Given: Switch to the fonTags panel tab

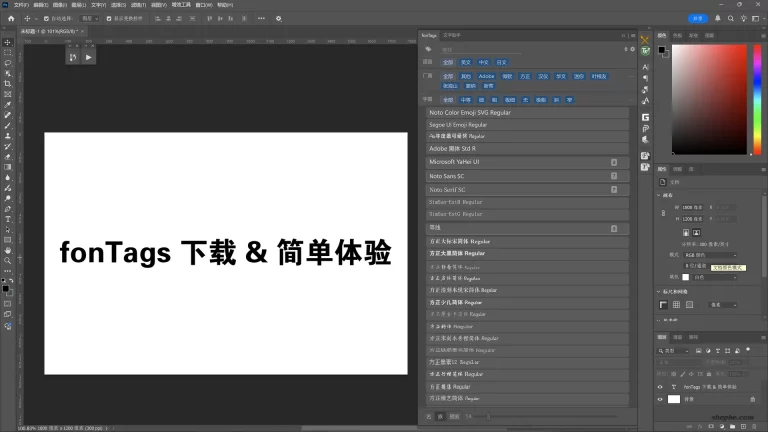Looking at the screenshot, I should (429, 37).
